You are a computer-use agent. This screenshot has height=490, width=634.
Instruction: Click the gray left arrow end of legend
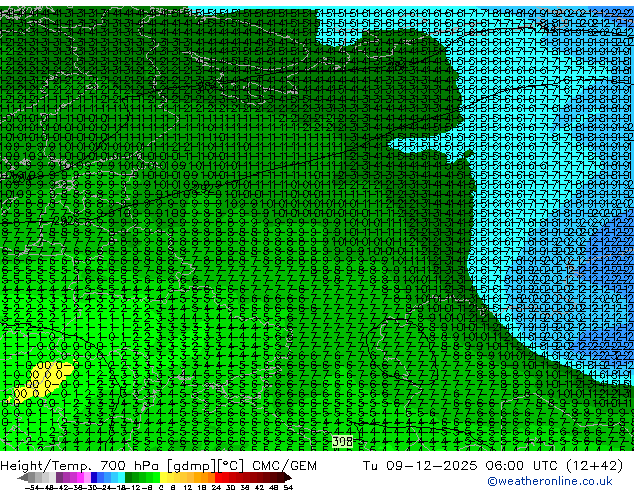[23, 477]
